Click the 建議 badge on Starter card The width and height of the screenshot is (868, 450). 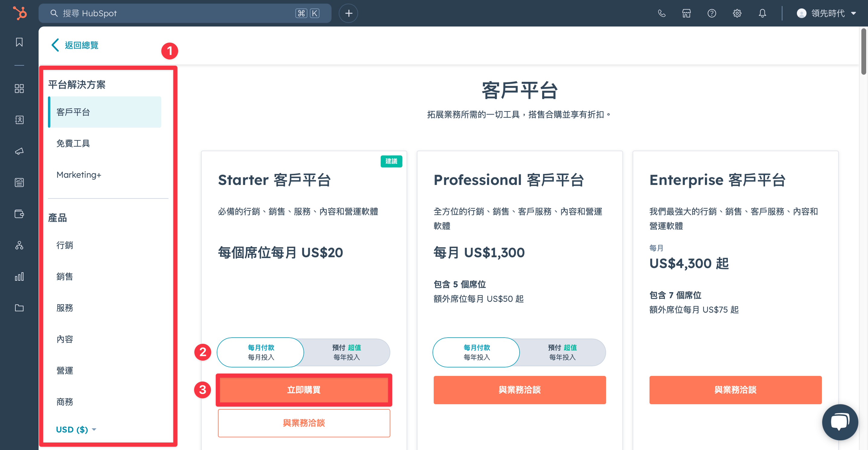(391, 161)
